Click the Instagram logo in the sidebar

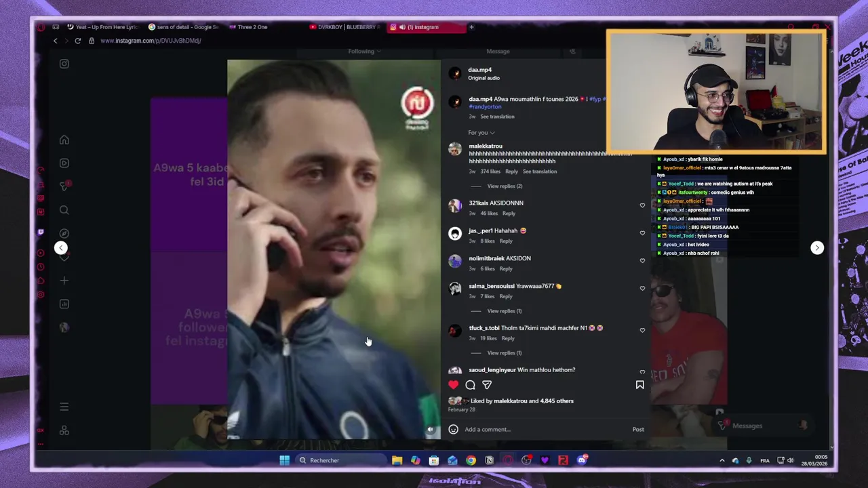64,64
